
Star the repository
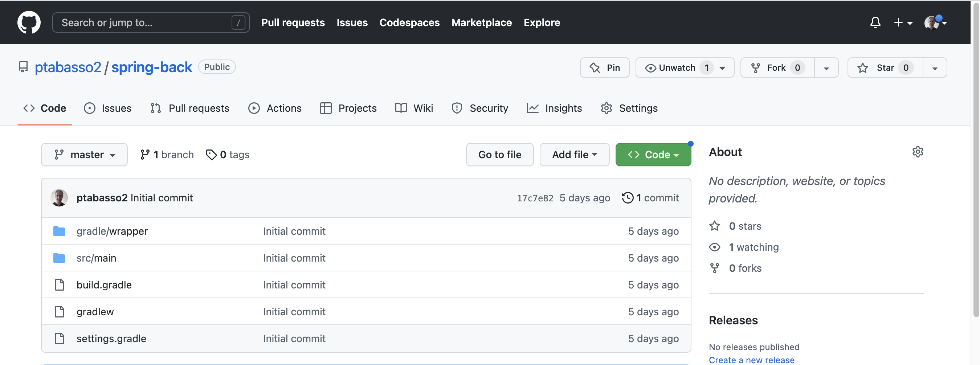coord(885,68)
